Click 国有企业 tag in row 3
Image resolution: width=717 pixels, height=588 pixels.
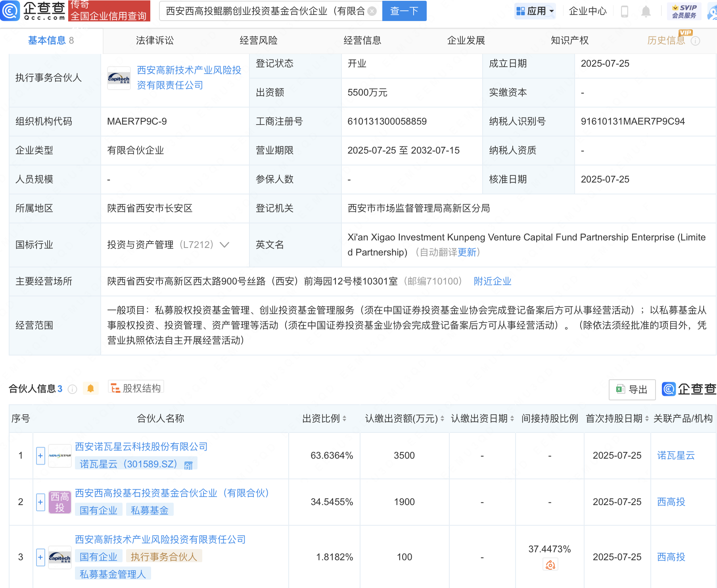click(99, 557)
